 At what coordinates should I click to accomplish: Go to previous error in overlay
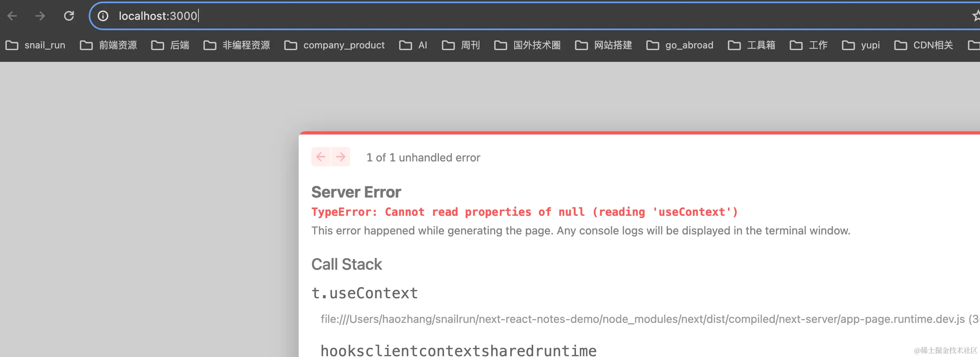[321, 157]
